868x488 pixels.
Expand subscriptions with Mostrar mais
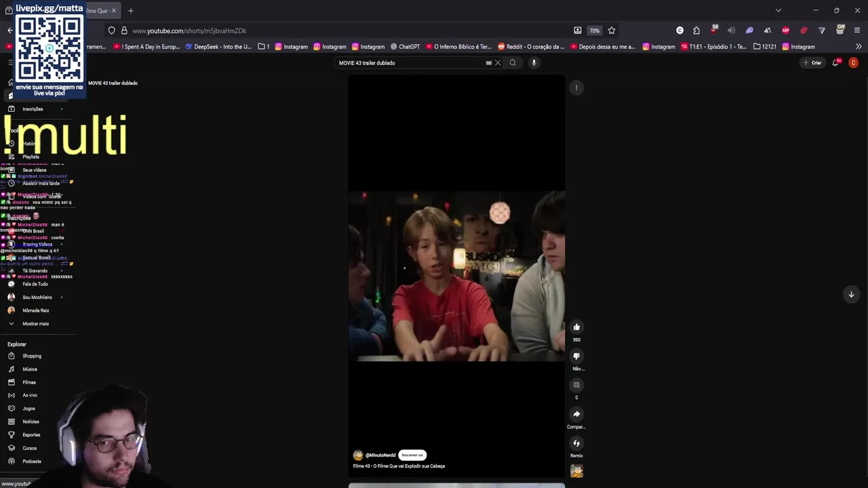(37, 324)
